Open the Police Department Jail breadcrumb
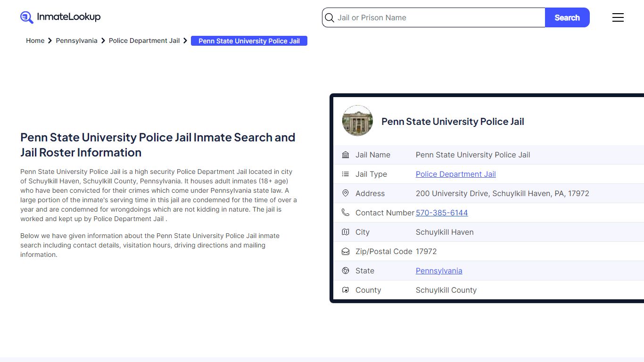 tap(144, 41)
